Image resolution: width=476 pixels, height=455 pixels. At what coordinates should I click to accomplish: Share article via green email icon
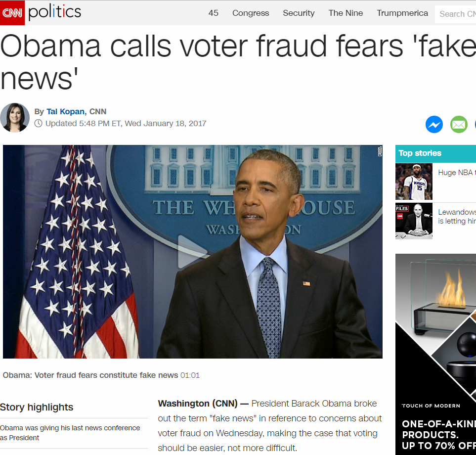(459, 125)
